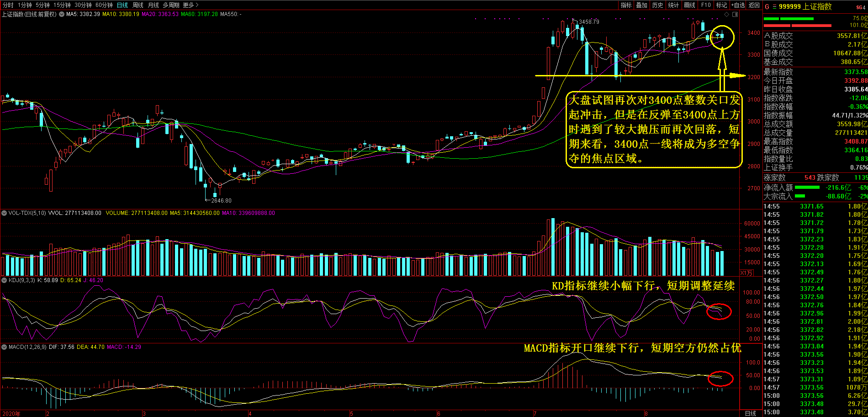Click the SG4 tag in quote header
This screenshot has width=868, height=417.
click(x=861, y=7)
